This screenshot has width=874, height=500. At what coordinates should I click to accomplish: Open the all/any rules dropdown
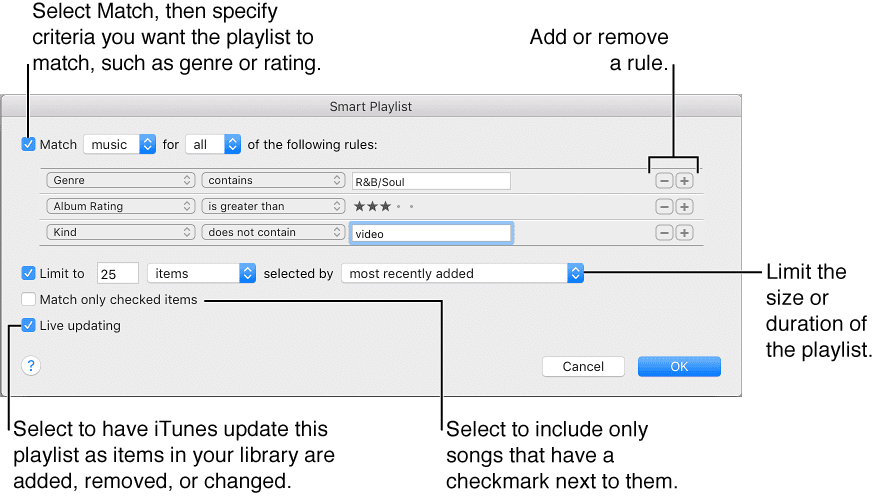213,144
